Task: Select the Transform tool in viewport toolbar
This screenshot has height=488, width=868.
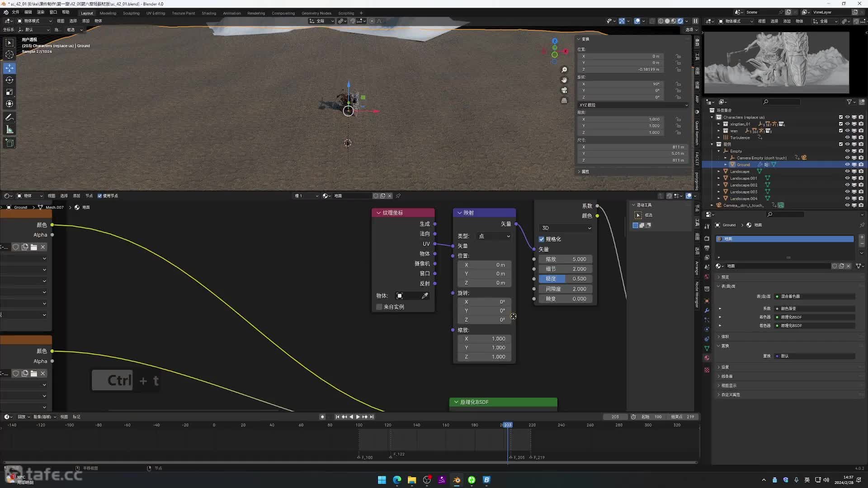Action: 9,103
